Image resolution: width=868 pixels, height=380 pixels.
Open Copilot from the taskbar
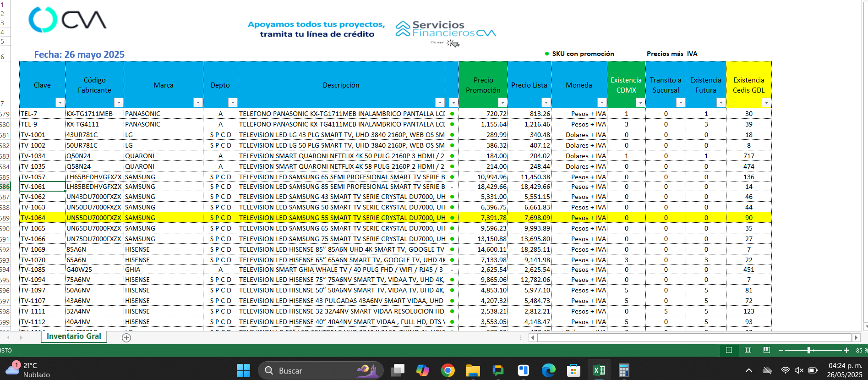click(422, 370)
